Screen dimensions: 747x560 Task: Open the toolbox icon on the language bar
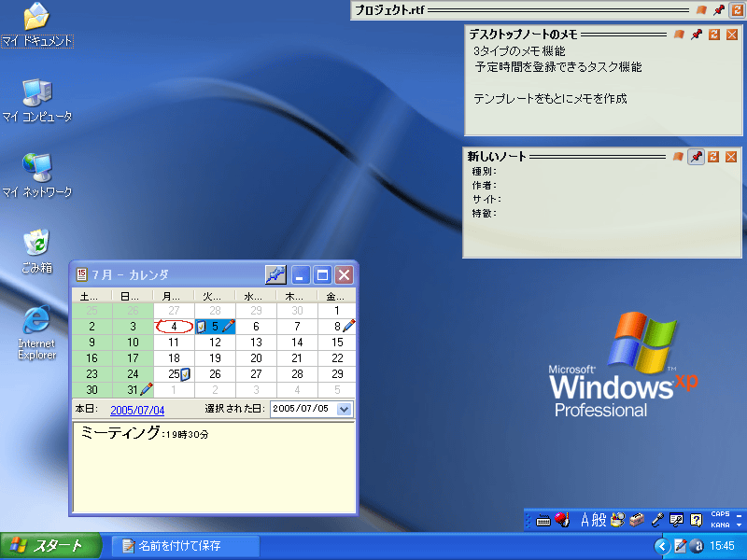coord(637,520)
